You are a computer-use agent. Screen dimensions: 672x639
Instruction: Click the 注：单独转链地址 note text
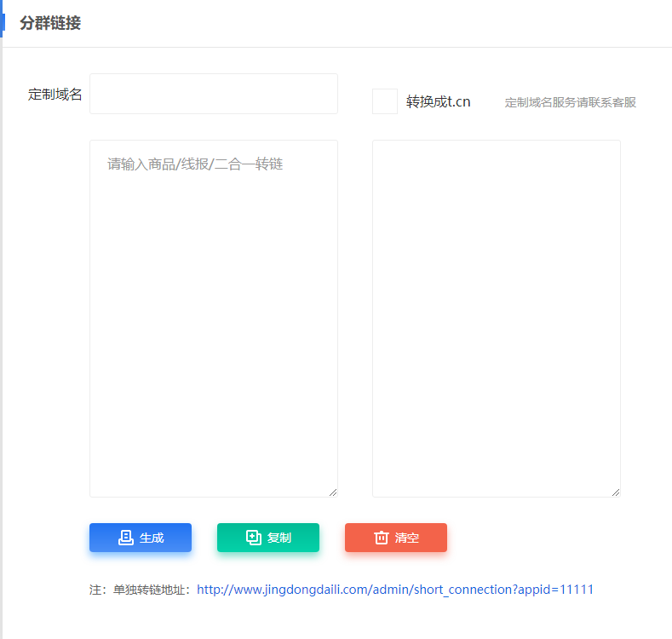coord(140,590)
